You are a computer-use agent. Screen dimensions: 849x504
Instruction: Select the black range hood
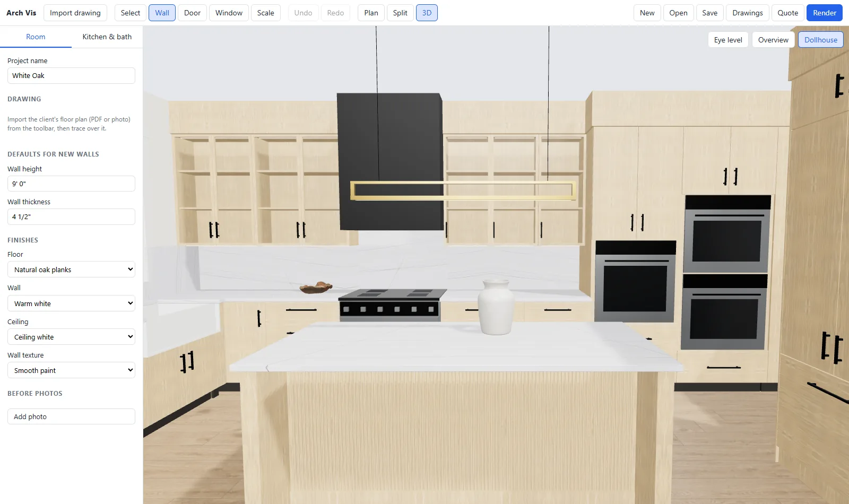click(x=391, y=162)
